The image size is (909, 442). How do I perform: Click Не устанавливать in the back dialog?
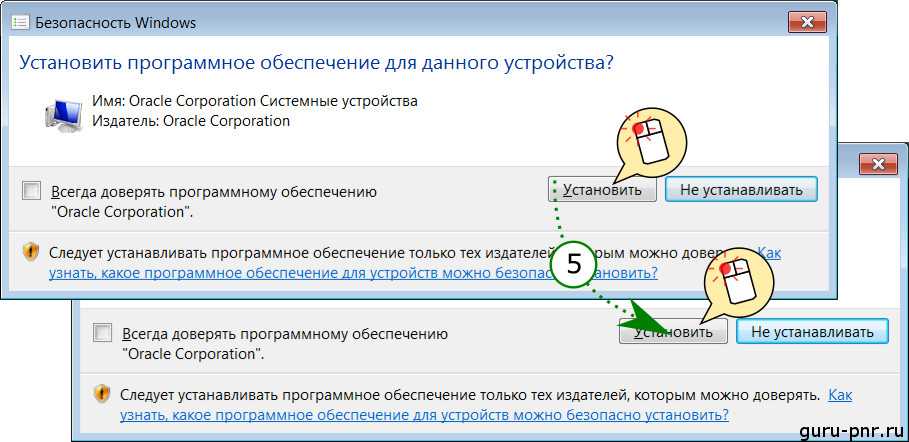pyautogui.click(x=812, y=332)
